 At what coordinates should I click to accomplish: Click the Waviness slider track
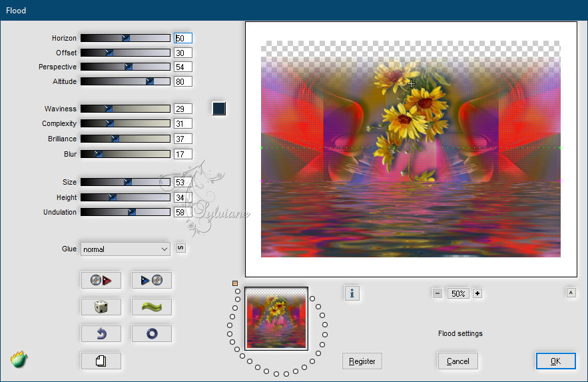point(125,109)
